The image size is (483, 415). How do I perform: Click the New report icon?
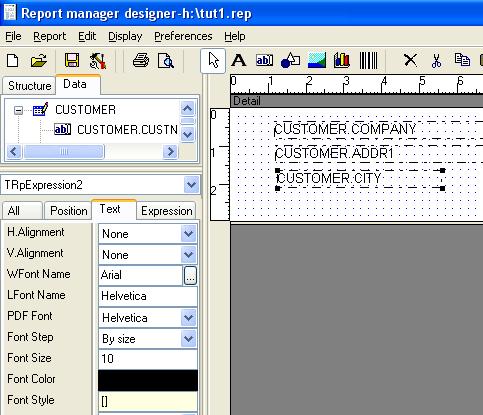tap(13, 61)
